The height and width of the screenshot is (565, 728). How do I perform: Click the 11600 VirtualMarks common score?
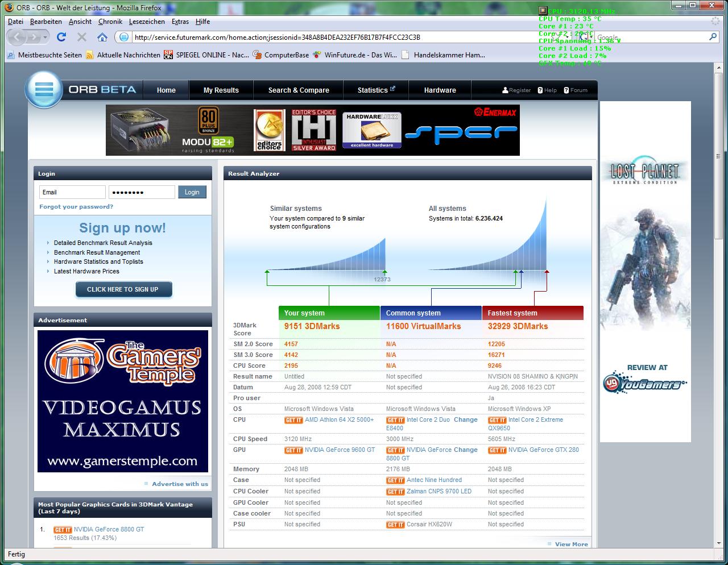point(424,326)
